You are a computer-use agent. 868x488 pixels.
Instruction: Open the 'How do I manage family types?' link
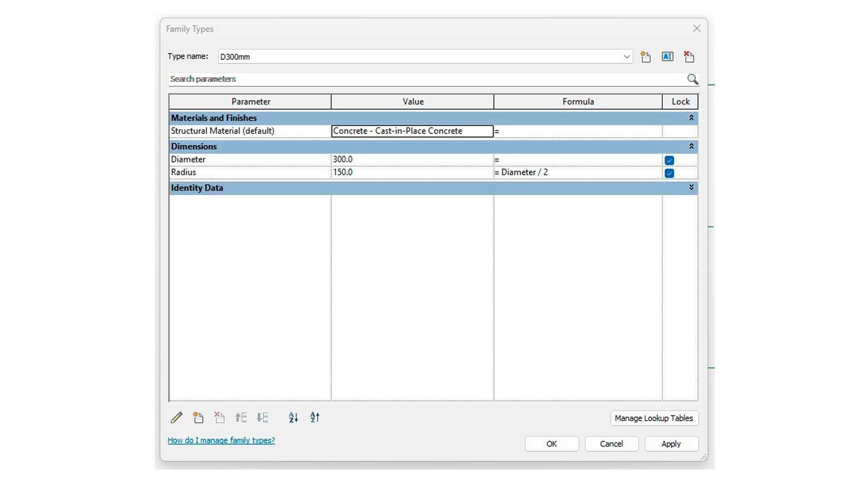[x=221, y=441]
